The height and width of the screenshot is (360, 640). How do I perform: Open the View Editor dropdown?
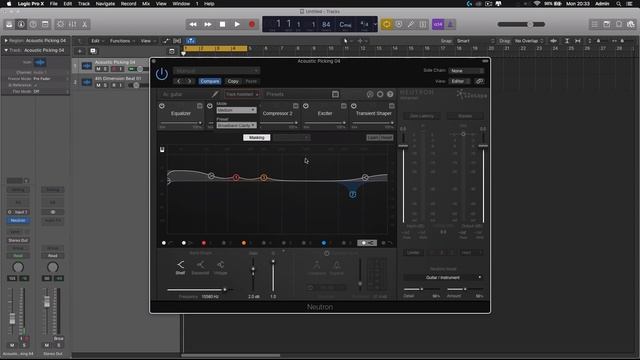pos(460,81)
